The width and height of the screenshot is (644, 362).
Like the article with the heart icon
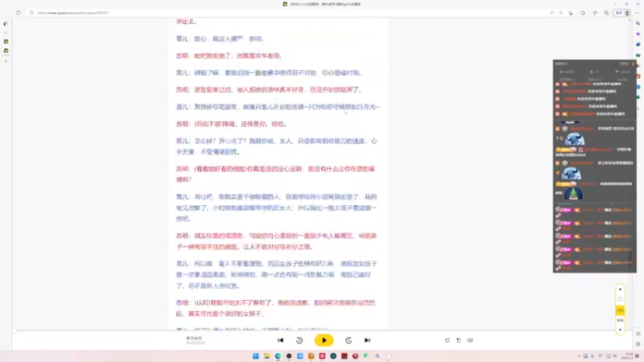pos(620,299)
